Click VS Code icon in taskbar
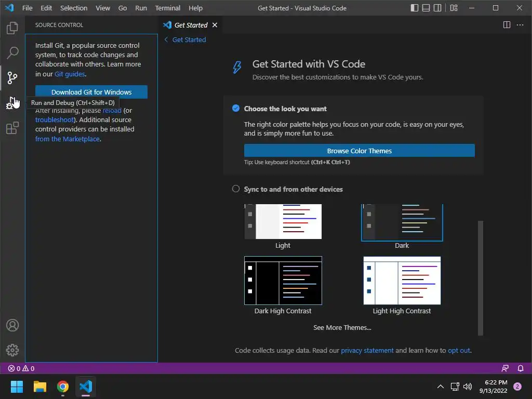This screenshot has width=532, height=399. 86,387
